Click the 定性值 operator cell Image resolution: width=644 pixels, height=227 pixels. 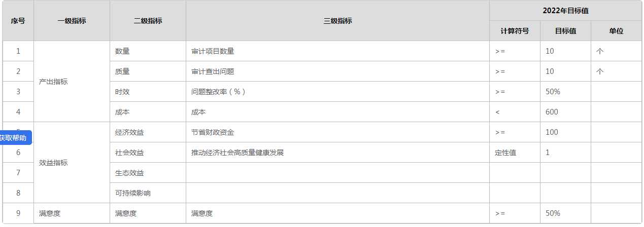[505, 153]
